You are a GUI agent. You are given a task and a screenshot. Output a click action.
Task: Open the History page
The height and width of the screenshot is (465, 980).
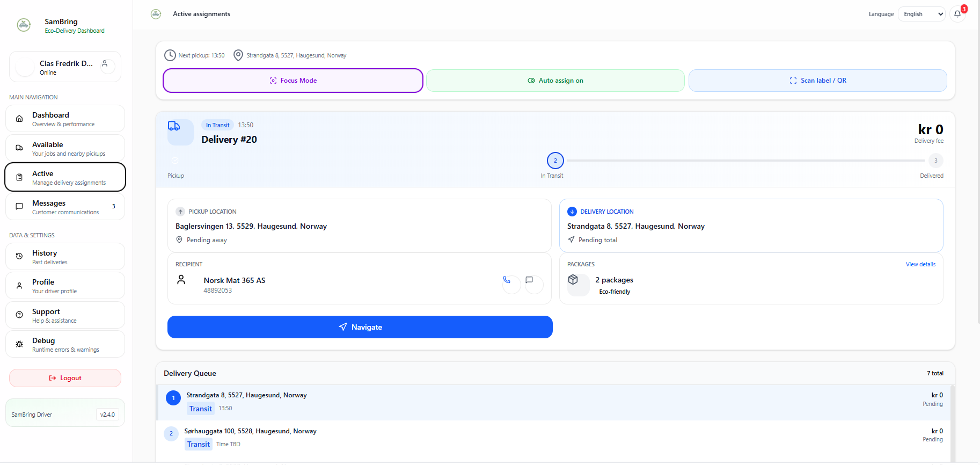pos(65,257)
